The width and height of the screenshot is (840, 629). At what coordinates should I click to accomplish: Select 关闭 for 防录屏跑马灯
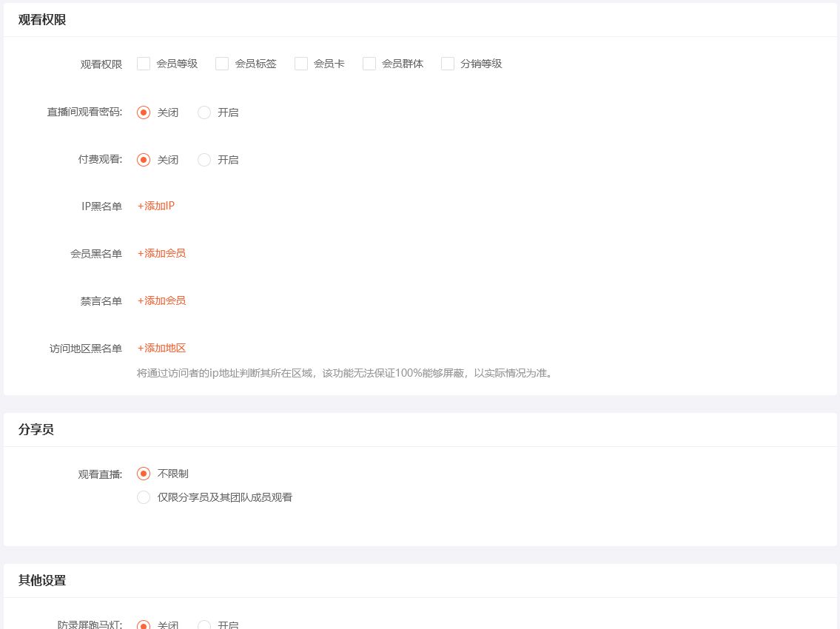coord(144,625)
